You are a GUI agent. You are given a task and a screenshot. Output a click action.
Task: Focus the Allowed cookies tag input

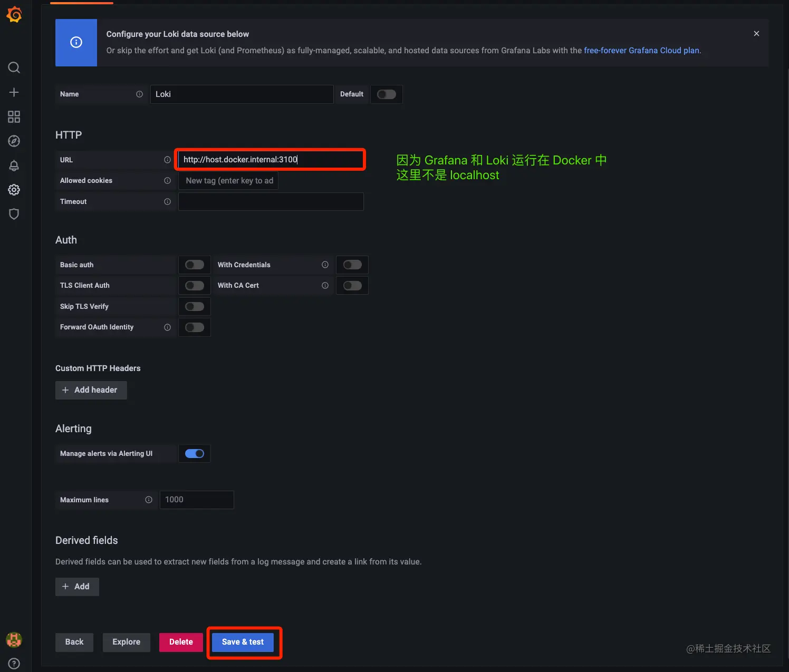coord(228,181)
